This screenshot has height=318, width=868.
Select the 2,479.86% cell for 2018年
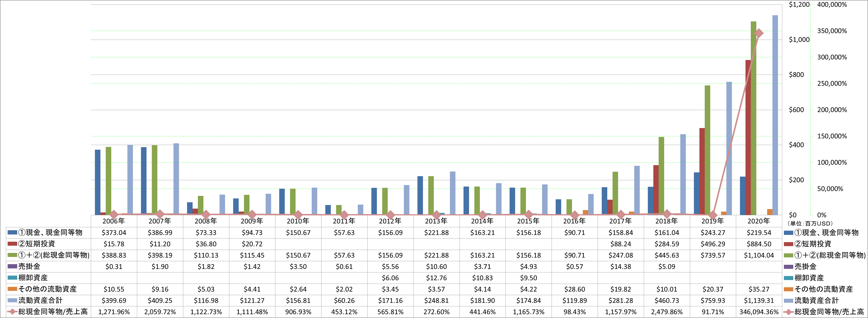[x=667, y=312]
